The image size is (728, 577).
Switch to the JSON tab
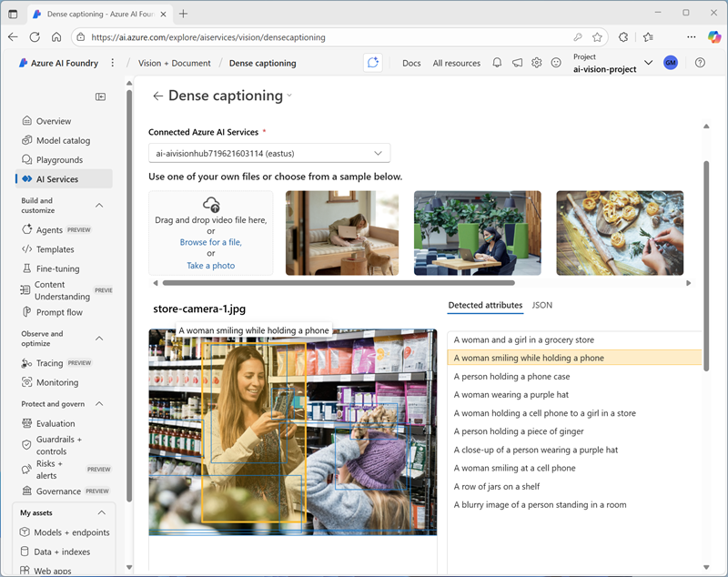(541, 305)
